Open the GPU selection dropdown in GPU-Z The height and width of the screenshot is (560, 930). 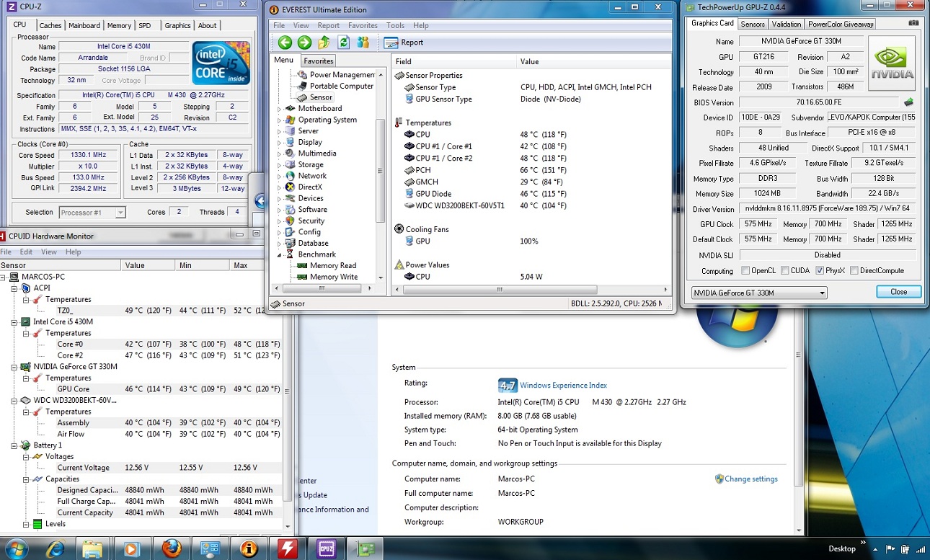(759, 293)
